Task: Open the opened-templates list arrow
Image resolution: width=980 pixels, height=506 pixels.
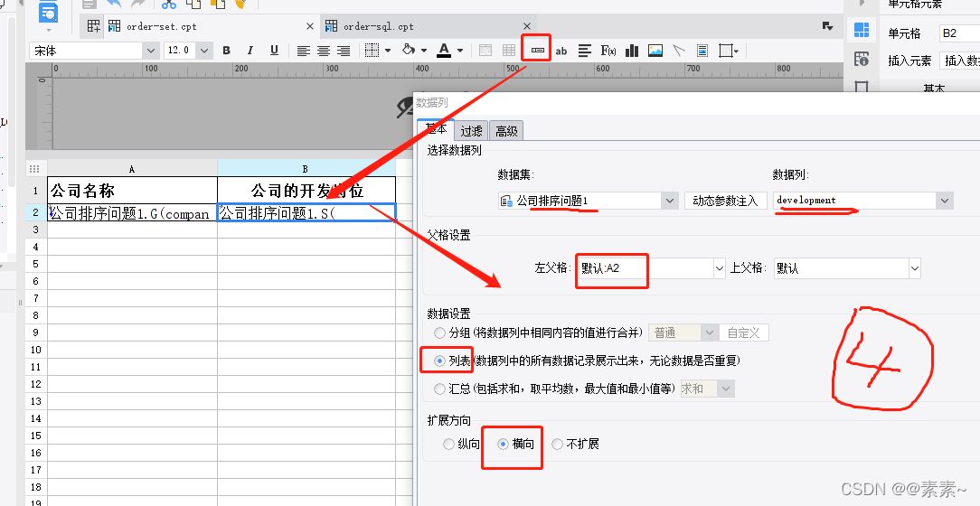Action: [x=827, y=26]
